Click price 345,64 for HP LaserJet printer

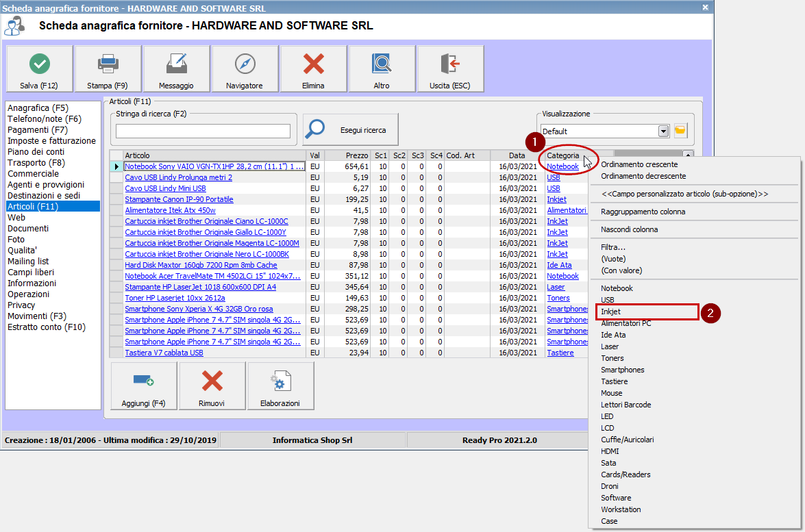click(x=356, y=288)
